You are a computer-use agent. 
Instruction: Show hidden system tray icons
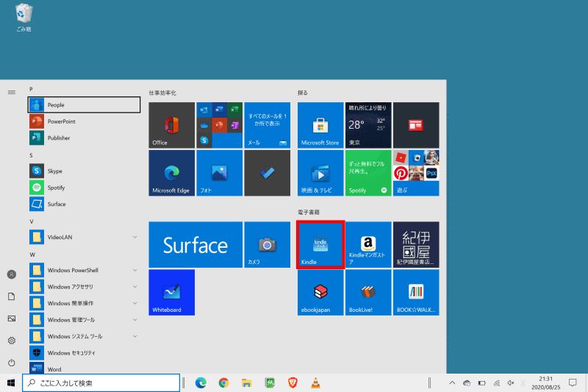point(452,383)
